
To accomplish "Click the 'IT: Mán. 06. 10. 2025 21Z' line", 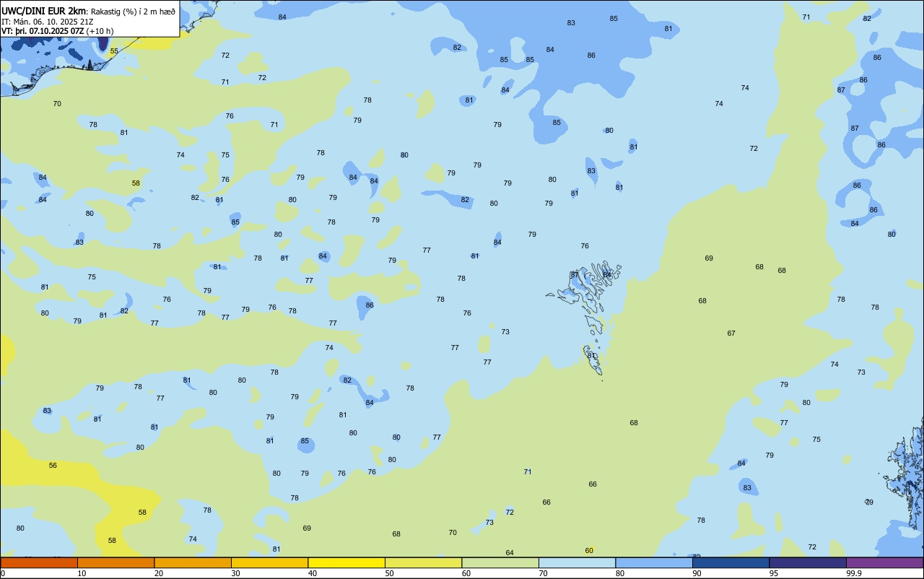I will [46, 22].
